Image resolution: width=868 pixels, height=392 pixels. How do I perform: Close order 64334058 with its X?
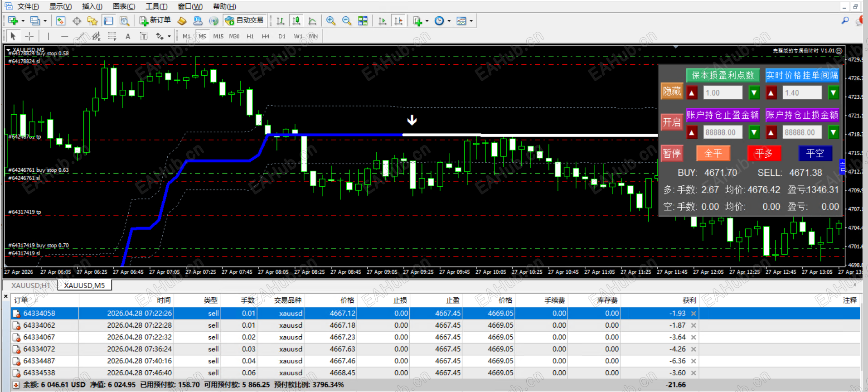(693, 314)
